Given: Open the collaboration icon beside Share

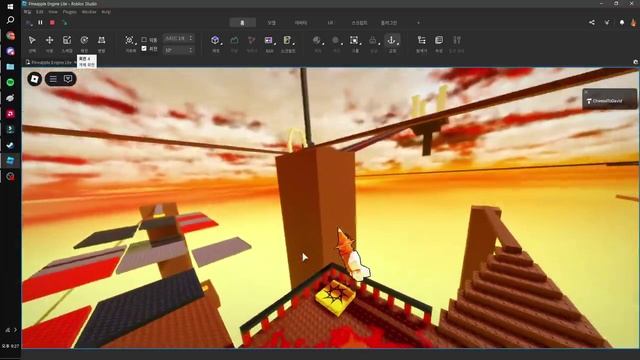Looking at the screenshot, I should pos(607,22).
